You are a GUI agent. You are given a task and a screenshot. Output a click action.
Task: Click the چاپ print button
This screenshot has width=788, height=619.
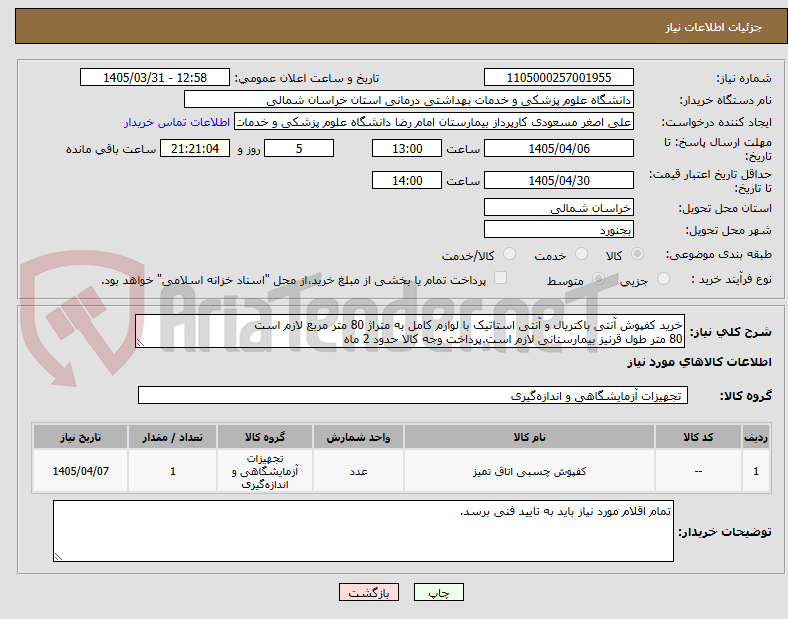(x=439, y=593)
